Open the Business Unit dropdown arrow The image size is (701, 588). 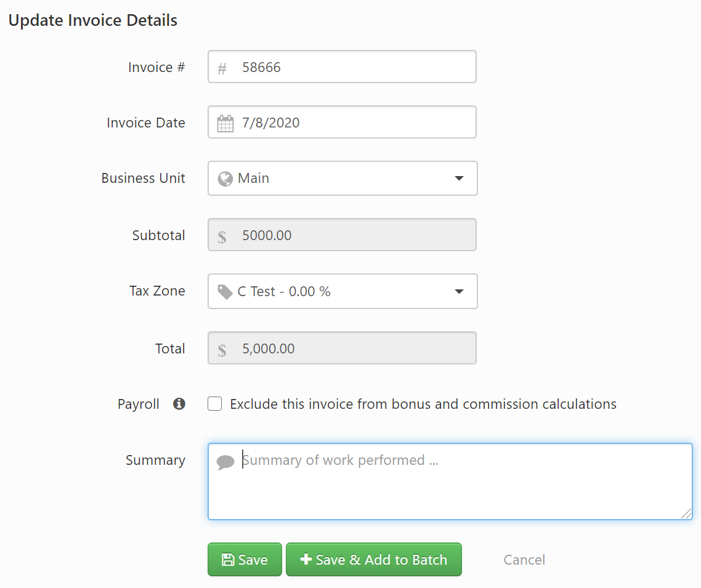[x=459, y=179]
